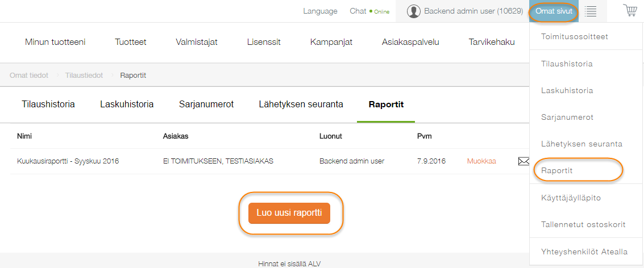Click Muokkaa link for Kuukausiraportti
644x268 pixels.
481,161
